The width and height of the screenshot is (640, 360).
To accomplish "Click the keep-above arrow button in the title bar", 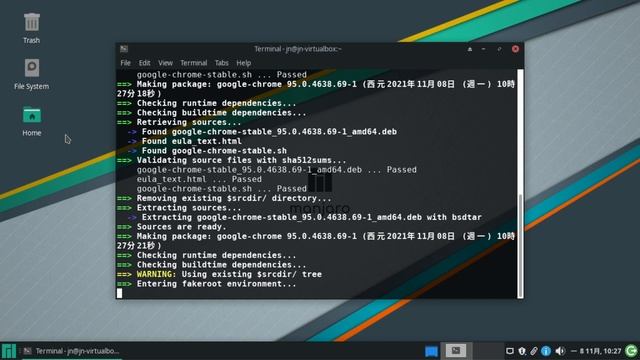I will (x=470, y=49).
